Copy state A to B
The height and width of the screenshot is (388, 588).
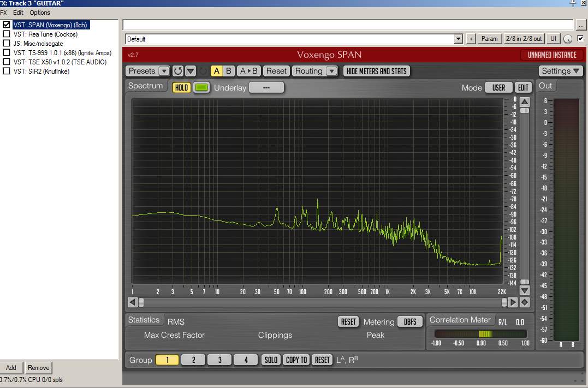pyautogui.click(x=249, y=71)
